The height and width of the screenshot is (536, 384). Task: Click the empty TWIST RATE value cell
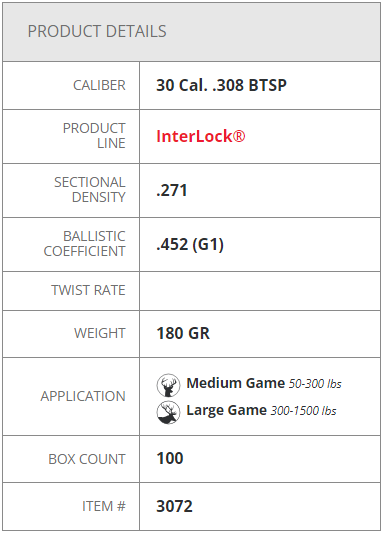click(260, 291)
